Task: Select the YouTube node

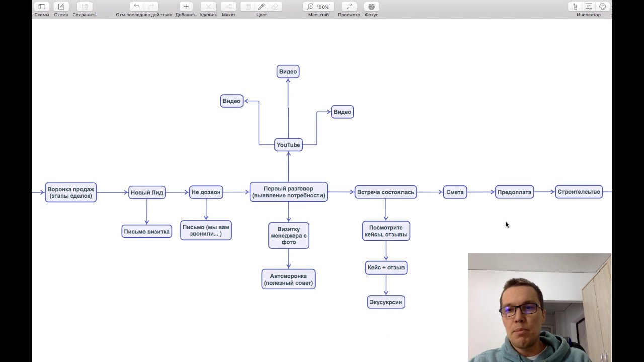Action: point(288,145)
